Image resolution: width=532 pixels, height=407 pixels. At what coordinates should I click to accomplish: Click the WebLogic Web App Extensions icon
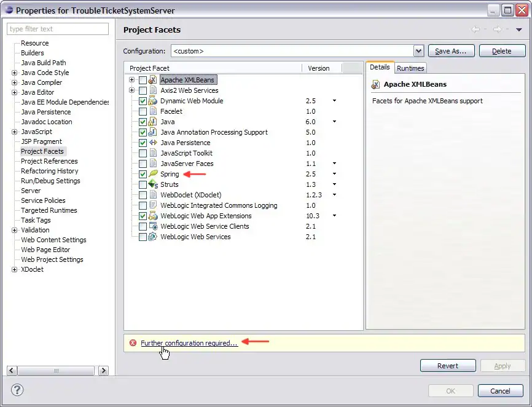click(153, 216)
